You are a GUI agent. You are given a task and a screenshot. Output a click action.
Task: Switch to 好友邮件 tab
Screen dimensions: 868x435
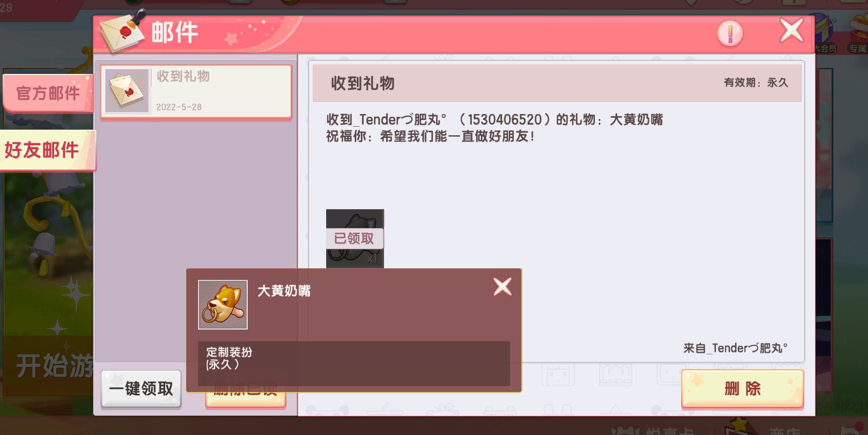tap(47, 150)
